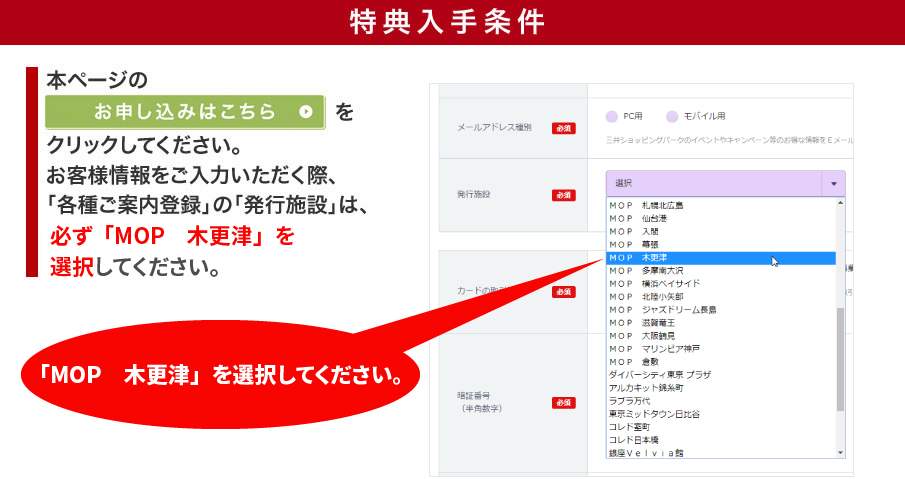Select the PC用 radio button
The width and height of the screenshot is (905, 479).
[x=612, y=116]
